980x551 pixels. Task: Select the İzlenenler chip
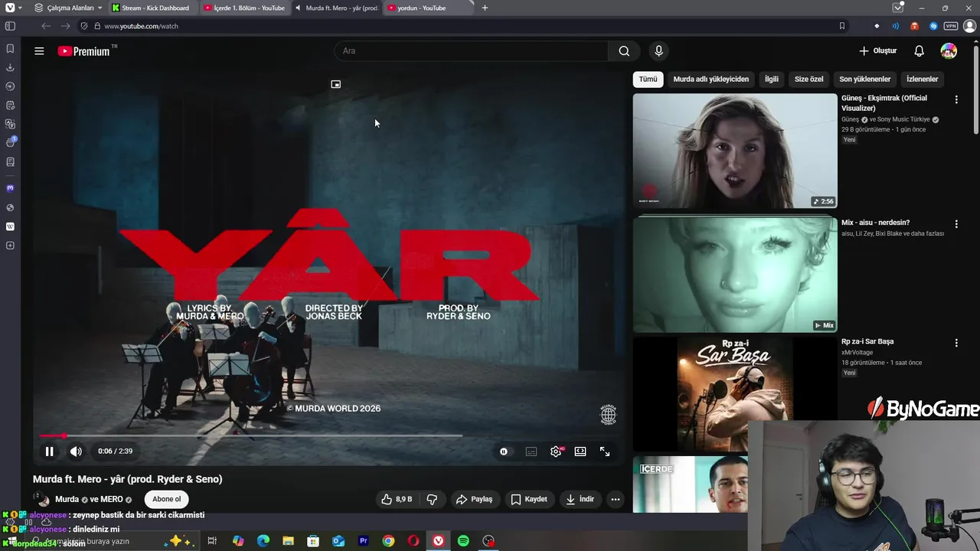coord(922,79)
